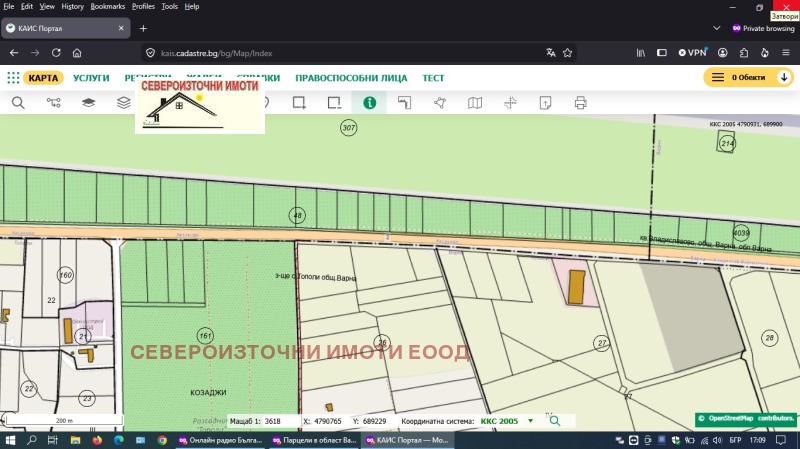
Task: Reload the current page
Action: click(56, 53)
